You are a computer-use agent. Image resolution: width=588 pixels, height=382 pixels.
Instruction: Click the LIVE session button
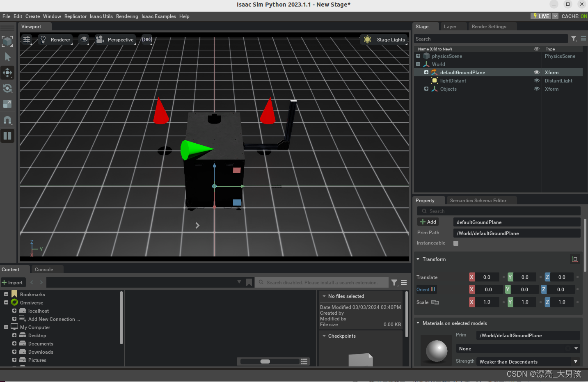click(541, 16)
